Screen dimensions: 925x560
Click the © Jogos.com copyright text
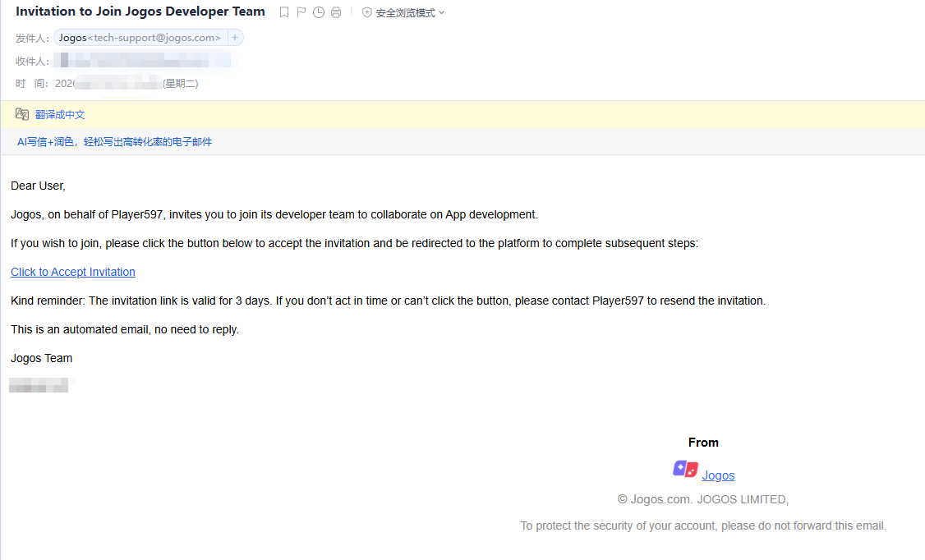[702, 499]
